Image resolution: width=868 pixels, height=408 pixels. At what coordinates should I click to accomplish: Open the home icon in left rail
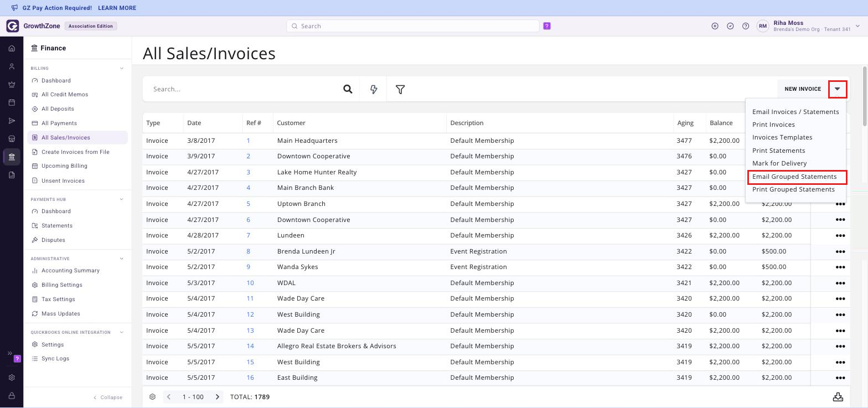(x=12, y=49)
